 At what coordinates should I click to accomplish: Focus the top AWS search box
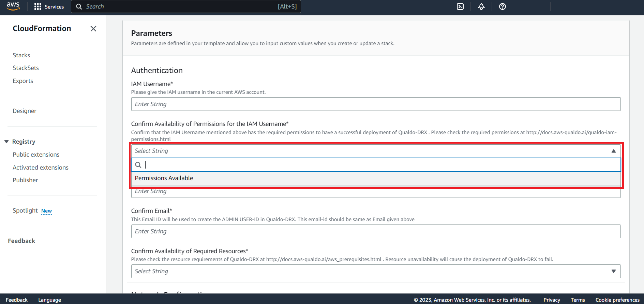tap(186, 6)
